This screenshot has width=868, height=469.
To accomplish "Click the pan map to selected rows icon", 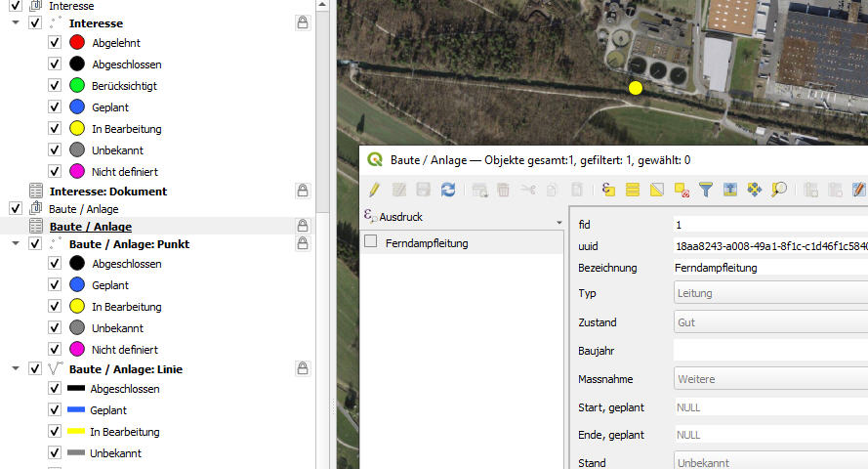I will pyautogui.click(x=755, y=190).
